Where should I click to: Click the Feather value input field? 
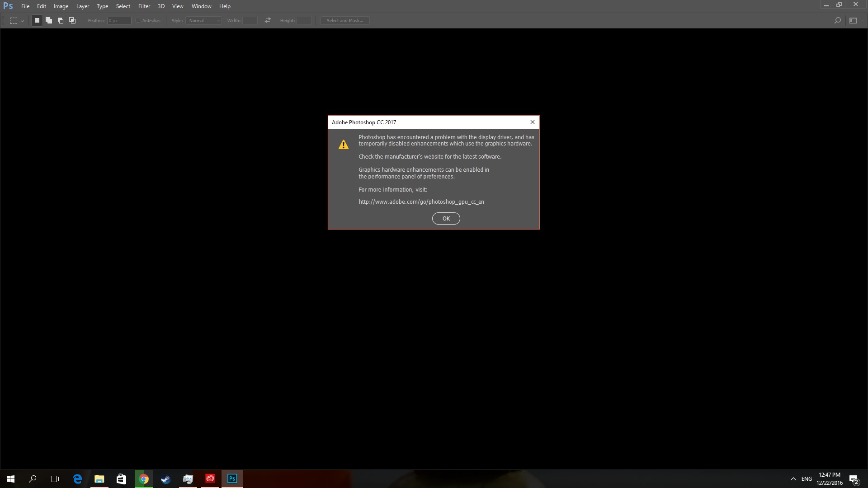pyautogui.click(x=119, y=20)
